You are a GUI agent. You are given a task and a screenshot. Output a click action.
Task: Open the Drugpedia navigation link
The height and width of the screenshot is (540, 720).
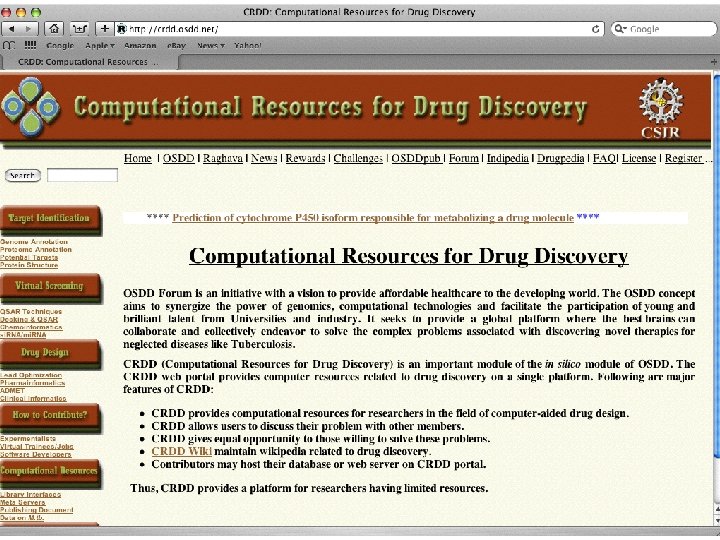(x=561, y=158)
